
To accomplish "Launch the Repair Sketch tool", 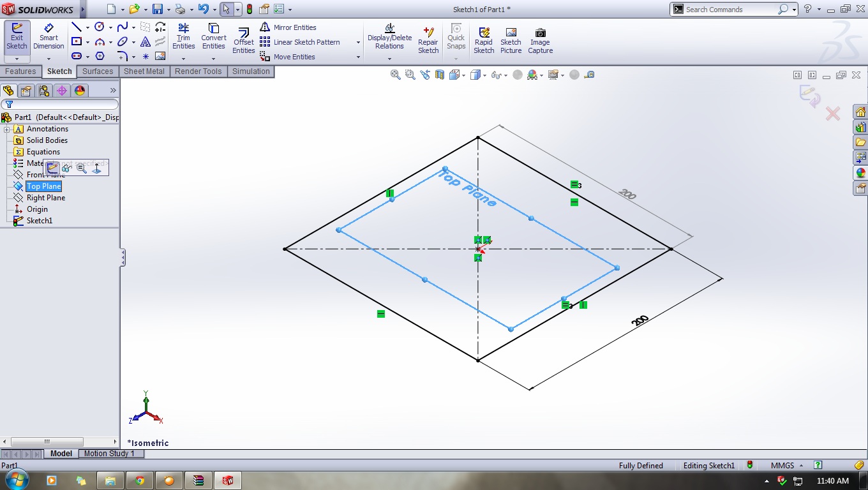I will [428, 40].
